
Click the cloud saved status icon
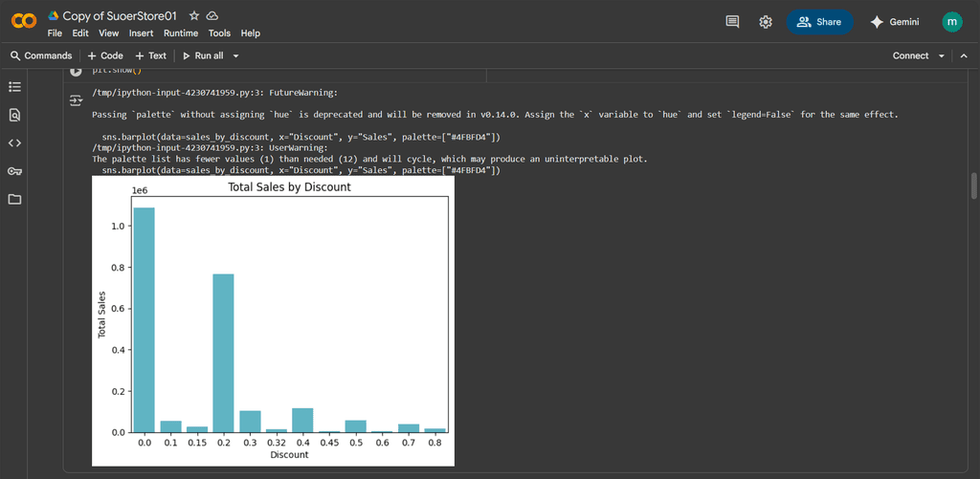[212, 15]
